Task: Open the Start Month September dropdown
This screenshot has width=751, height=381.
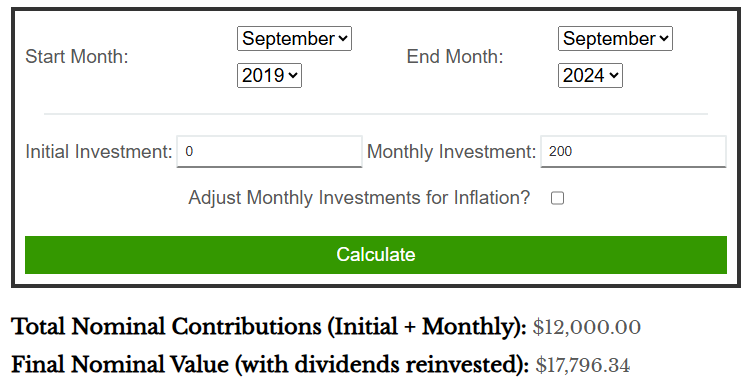Action: coord(294,38)
